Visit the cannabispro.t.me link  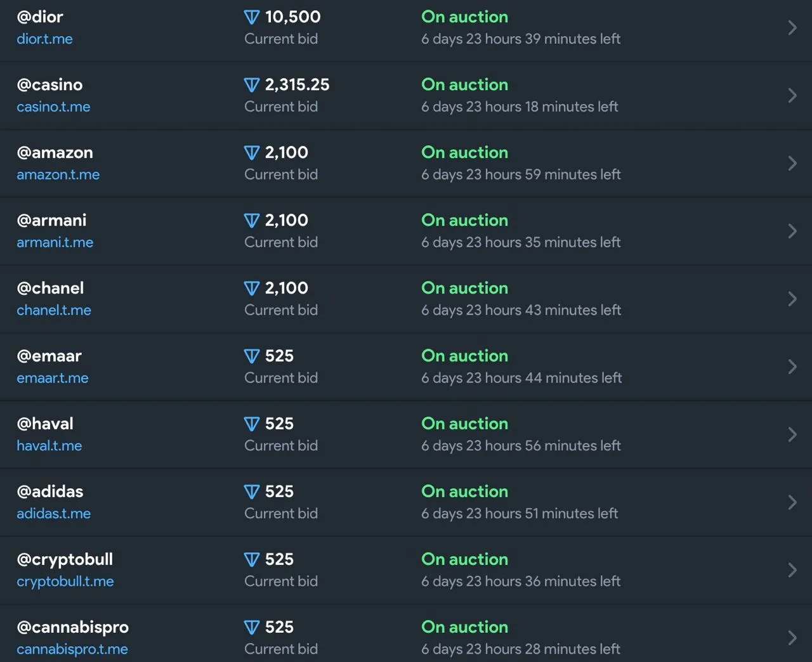72,649
